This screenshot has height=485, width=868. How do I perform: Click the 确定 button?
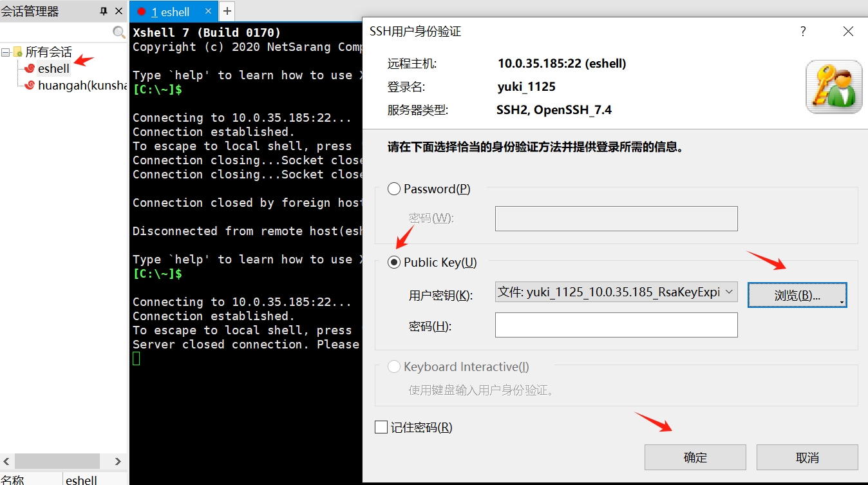(x=695, y=457)
